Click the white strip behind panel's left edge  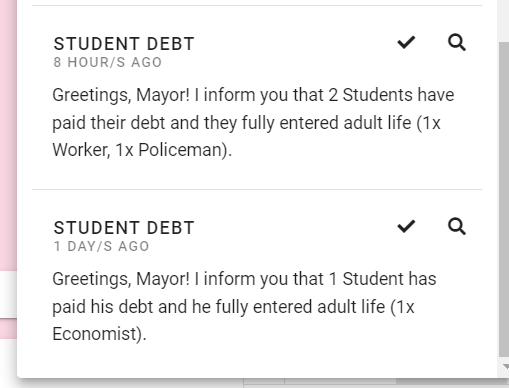pyautogui.click(x=8, y=294)
